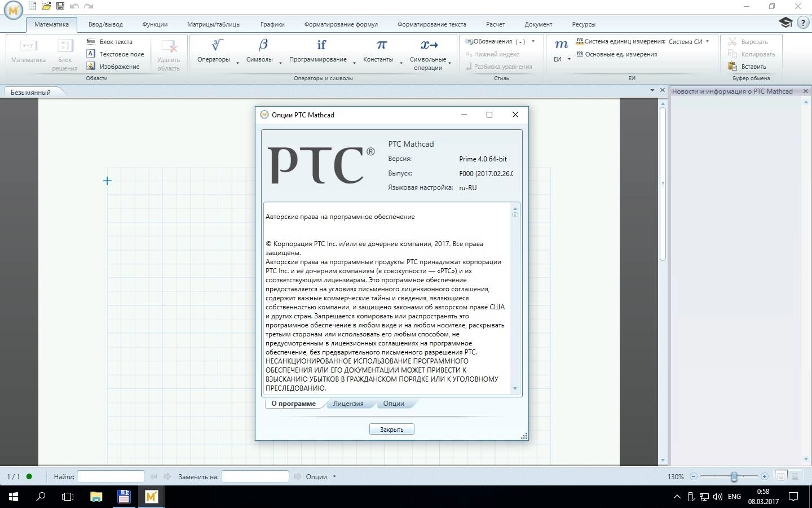Click the Заменить на input field
812x508 pixels.
click(x=255, y=476)
